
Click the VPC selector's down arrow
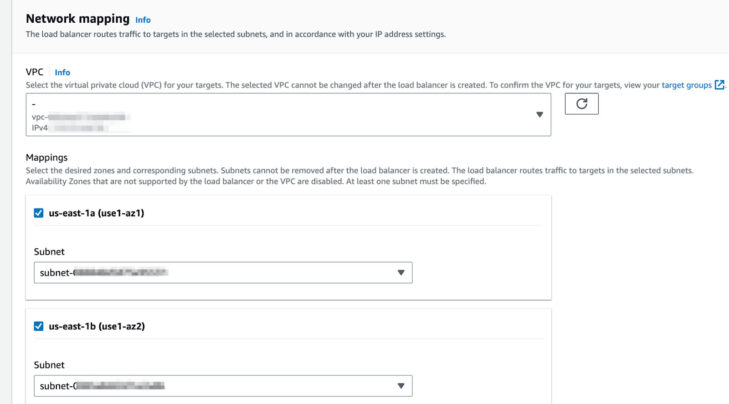pyautogui.click(x=540, y=114)
